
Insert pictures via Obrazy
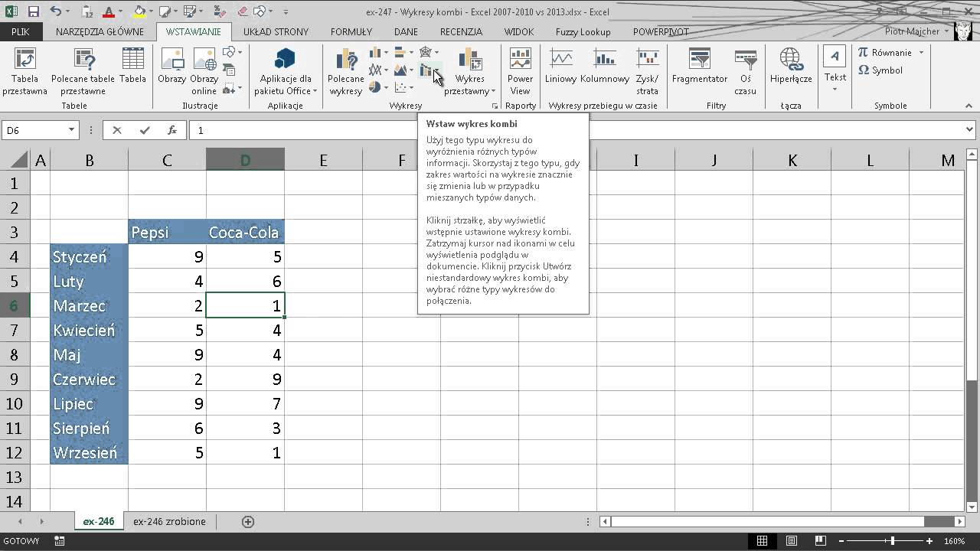tap(172, 66)
